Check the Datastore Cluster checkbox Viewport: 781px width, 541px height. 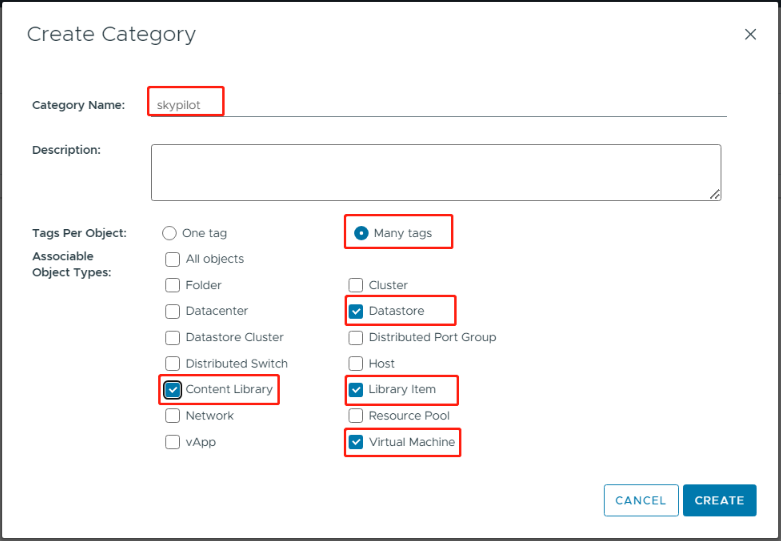172,337
